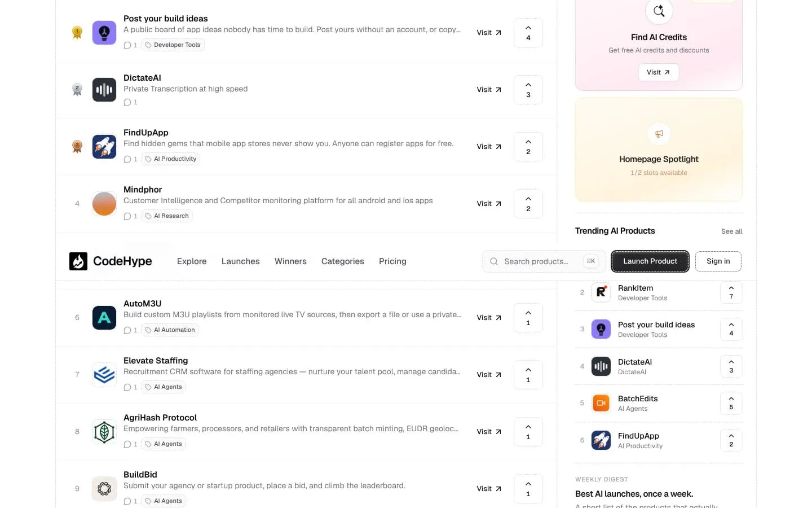Select the AI Automation tag under AutoM3U
The height and width of the screenshot is (508, 812).
click(x=170, y=330)
